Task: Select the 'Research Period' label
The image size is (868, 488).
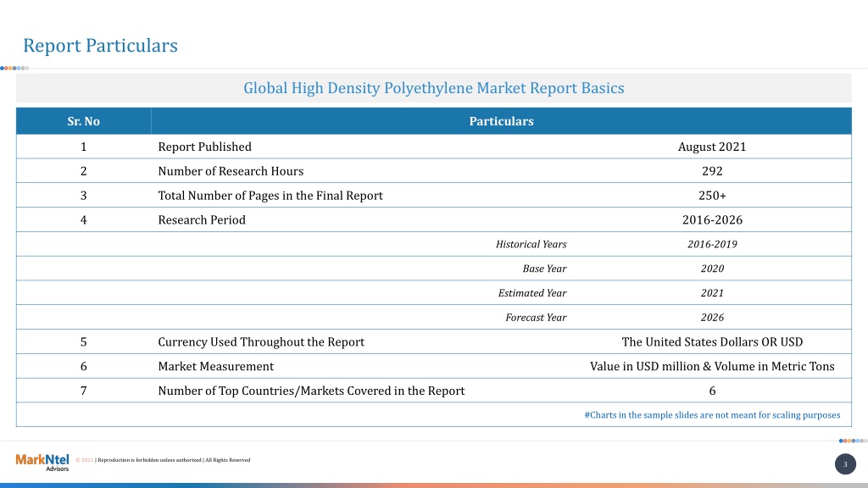Action: pyautogui.click(x=202, y=219)
